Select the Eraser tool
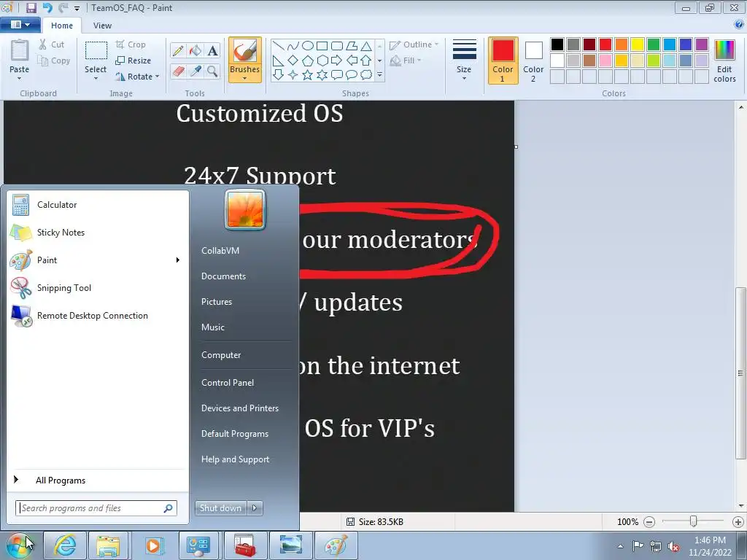Screen dimensions: 747x560 point(178,71)
